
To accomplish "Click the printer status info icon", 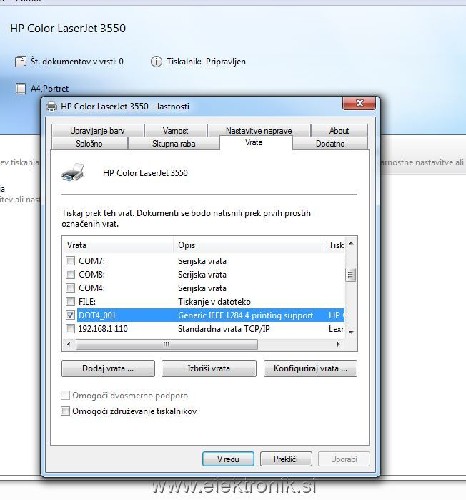I will [x=156, y=61].
